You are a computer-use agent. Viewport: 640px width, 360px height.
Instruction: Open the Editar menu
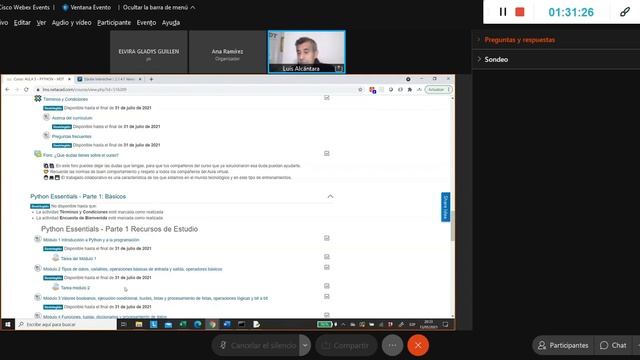(x=22, y=22)
